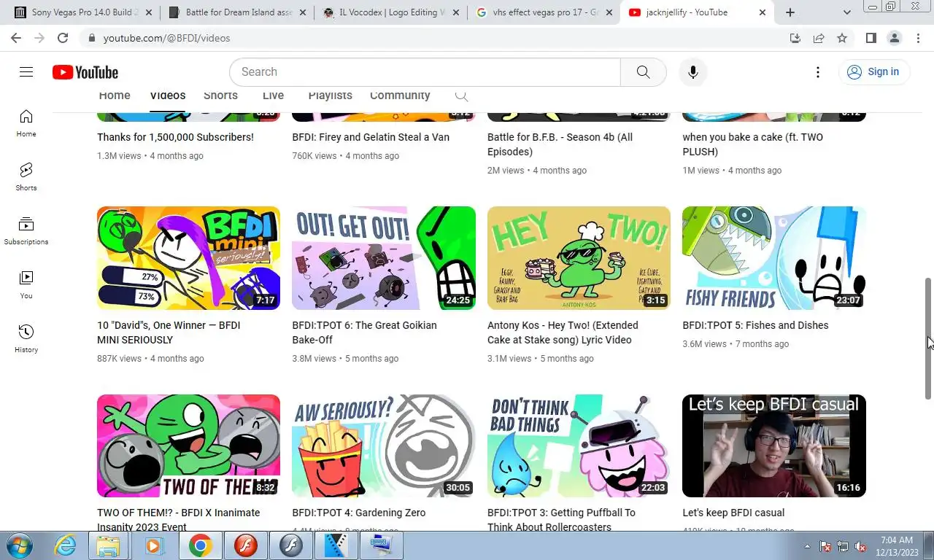934x560 pixels.
Task: Open Chrome three-dot menu
Action: pos(917,38)
